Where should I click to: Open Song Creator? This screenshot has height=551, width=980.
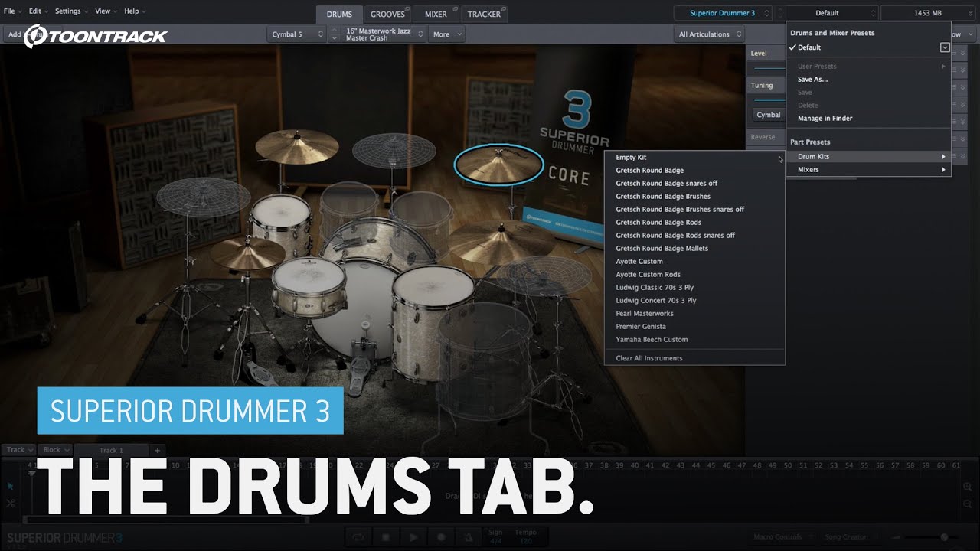tap(850, 537)
